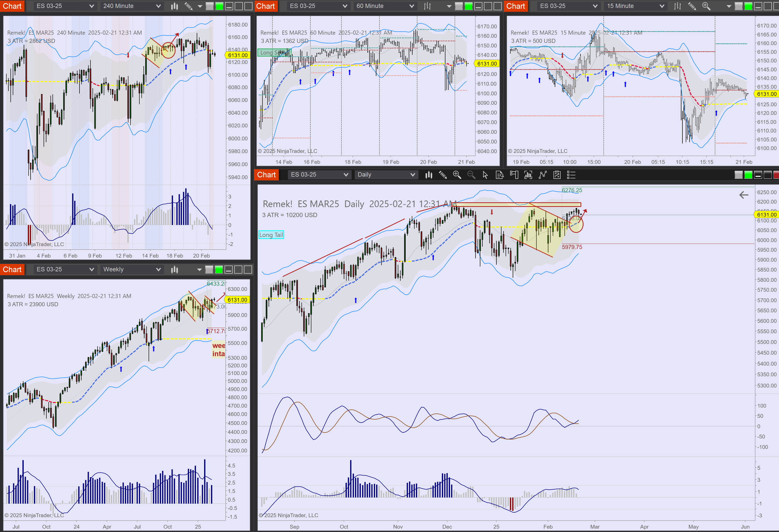Click the zoom in icon on the 15 Minute chart

[706, 6]
